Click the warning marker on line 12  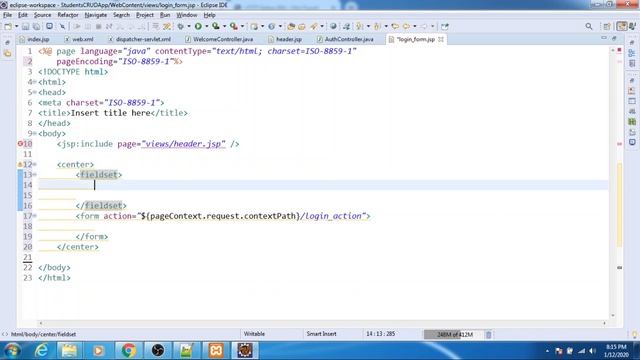pyautogui.click(x=20, y=164)
